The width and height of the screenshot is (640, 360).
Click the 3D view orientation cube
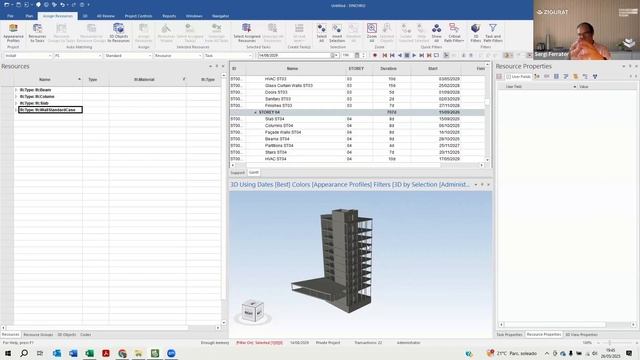tap(253, 311)
